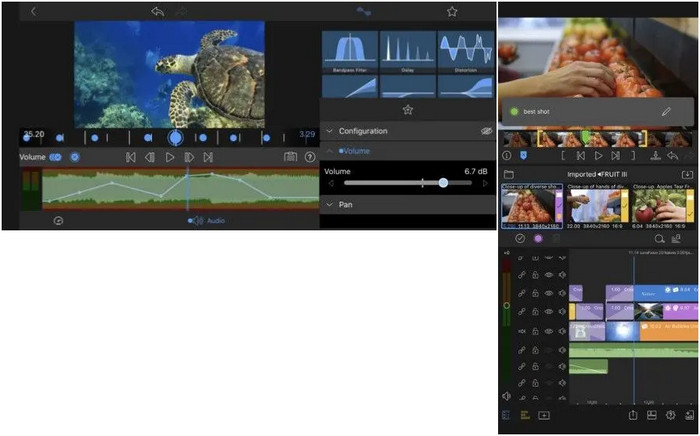Click the clipboard icon left of help

click(291, 157)
